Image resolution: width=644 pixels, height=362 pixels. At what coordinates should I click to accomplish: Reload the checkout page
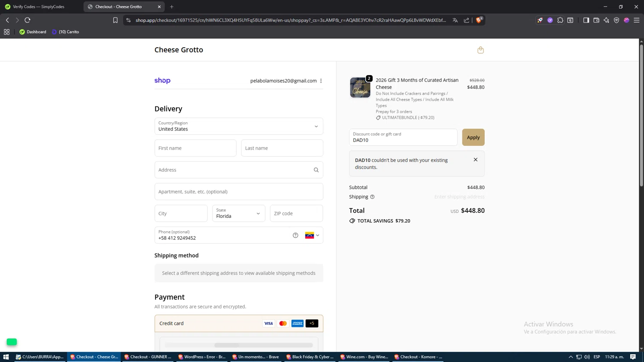coord(27,20)
